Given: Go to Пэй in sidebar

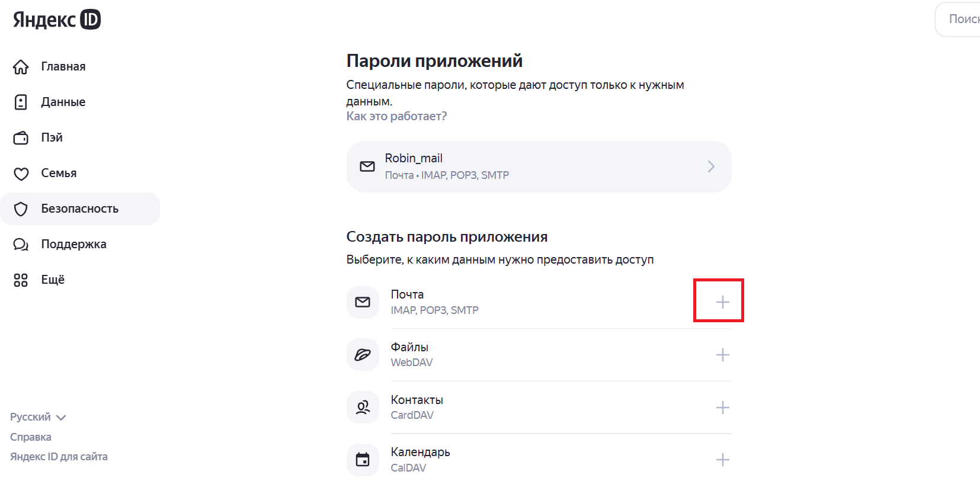Looking at the screenshot, I should (52, 137).
